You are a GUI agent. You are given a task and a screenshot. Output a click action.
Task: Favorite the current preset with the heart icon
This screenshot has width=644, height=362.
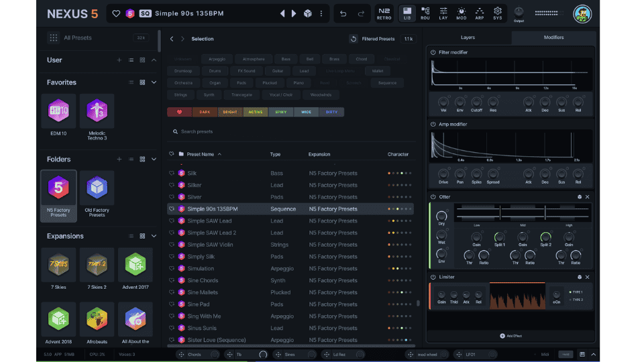tap(116, 13)
